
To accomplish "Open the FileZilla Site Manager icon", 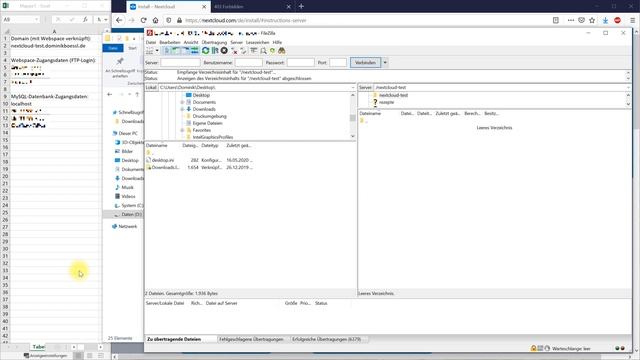I will [149, 51].
